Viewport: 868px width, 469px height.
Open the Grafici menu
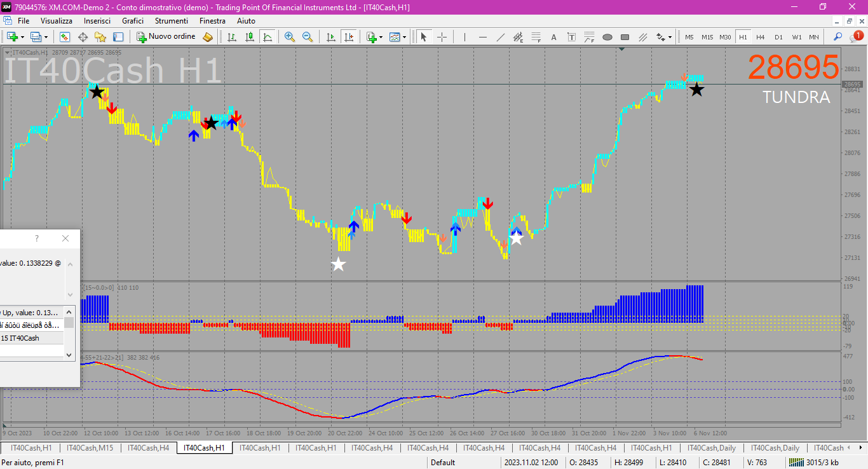pos(133,21)
